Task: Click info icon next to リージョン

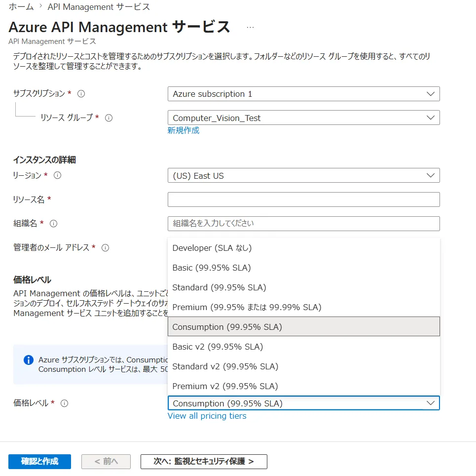Action: click(x=57, y=175)
